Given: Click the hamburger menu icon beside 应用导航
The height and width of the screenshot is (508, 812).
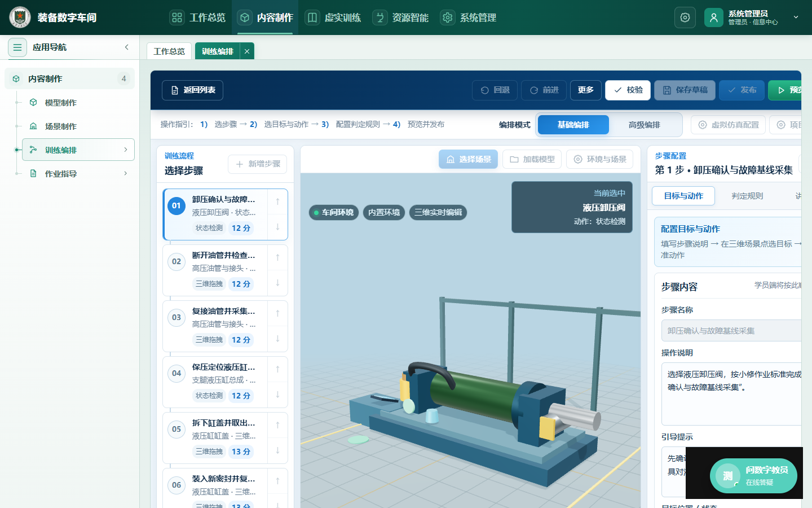Looking at the screenshot, I should pyautogui.click(x=17, y=47).
